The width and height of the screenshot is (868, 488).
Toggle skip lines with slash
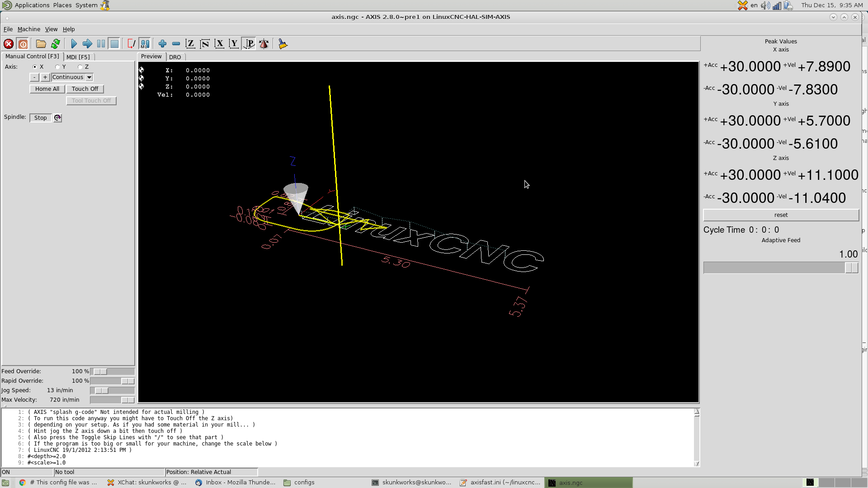point(131,44)
